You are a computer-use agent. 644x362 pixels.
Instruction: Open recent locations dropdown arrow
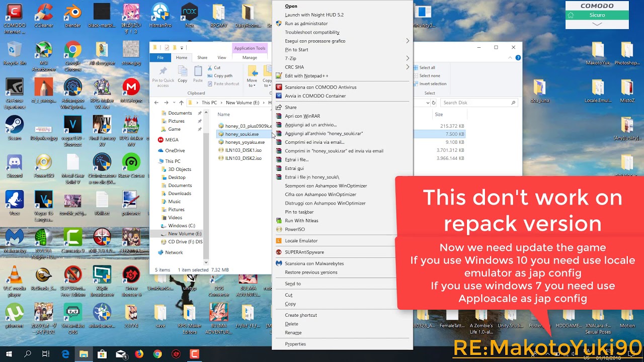[x=175, y=103]
